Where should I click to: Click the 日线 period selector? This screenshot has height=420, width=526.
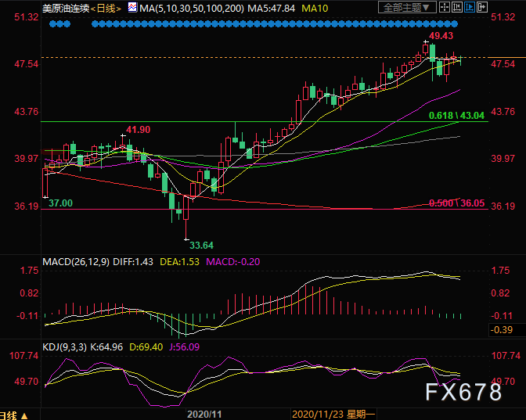pos(106,8)
